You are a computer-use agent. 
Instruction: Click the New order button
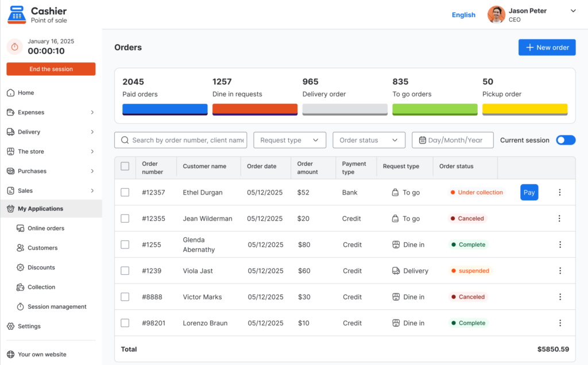click(x=547, y=48)
